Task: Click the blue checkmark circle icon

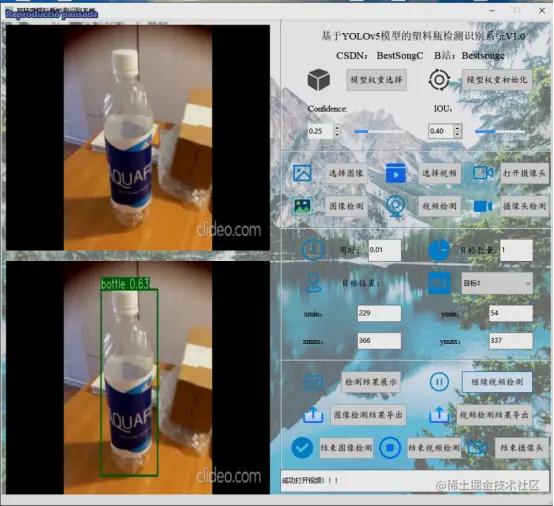Action: [302, 448]
